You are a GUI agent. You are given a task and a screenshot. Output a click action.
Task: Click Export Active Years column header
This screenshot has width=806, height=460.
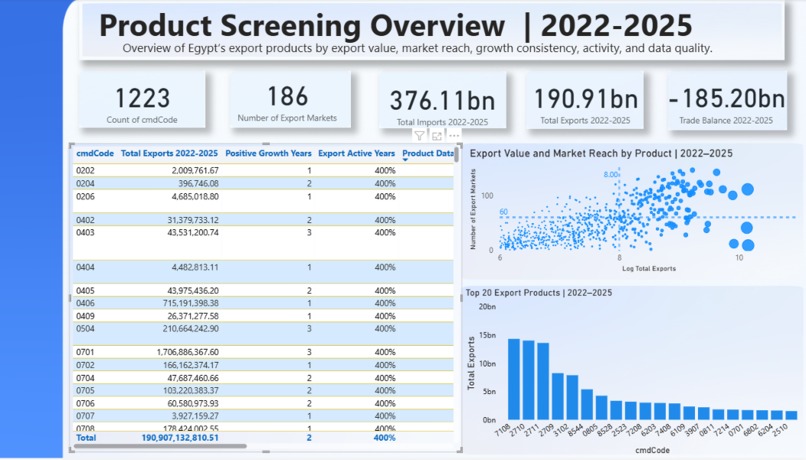356,153
